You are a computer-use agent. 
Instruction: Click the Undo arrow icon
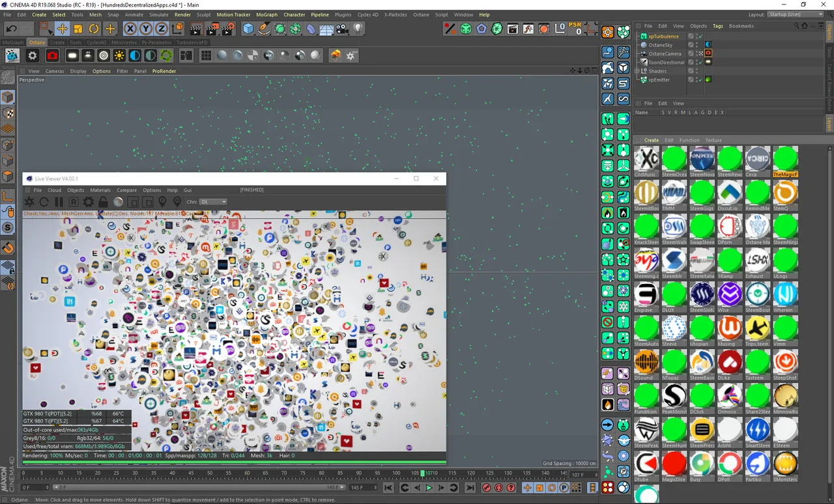pos(11,29)
